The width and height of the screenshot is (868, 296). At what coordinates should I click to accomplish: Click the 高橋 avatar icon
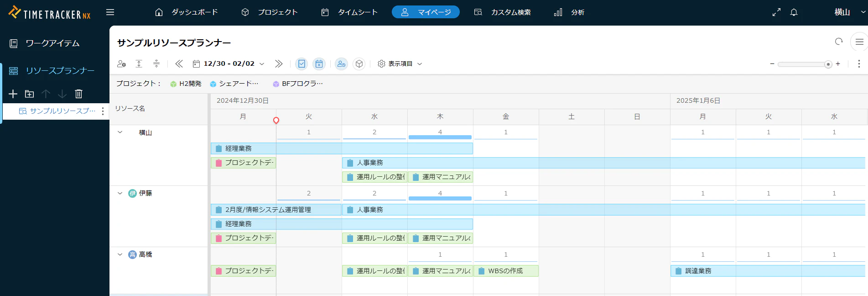132,254
